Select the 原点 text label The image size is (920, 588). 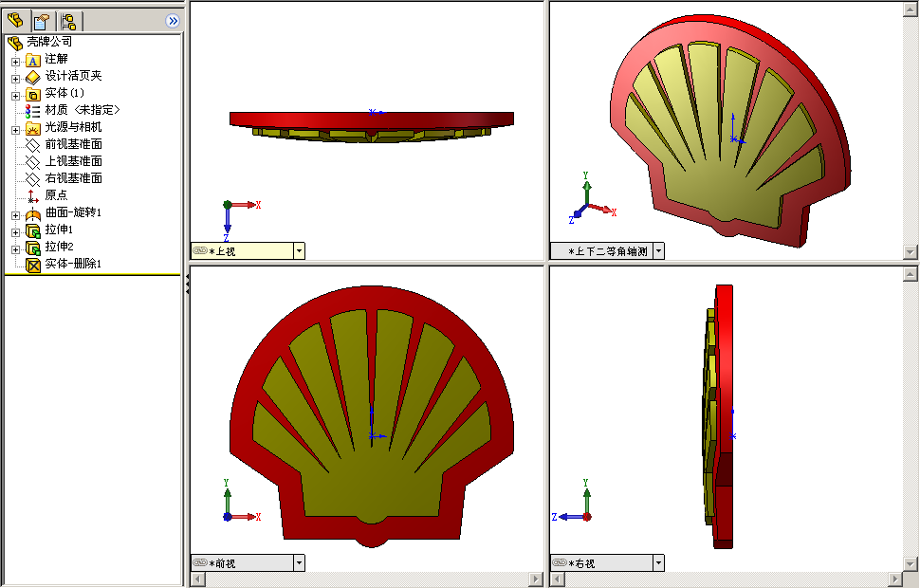pyautogui.click(x=56, y=194)
